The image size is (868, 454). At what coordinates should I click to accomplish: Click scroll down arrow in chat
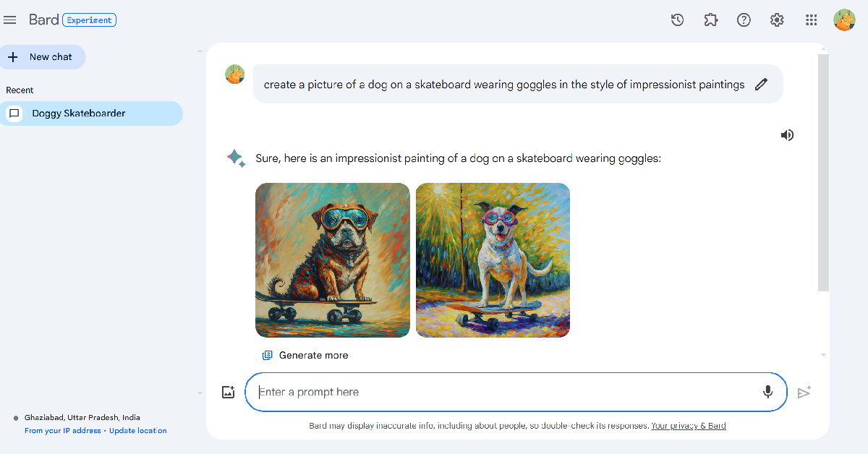[823, 355]
